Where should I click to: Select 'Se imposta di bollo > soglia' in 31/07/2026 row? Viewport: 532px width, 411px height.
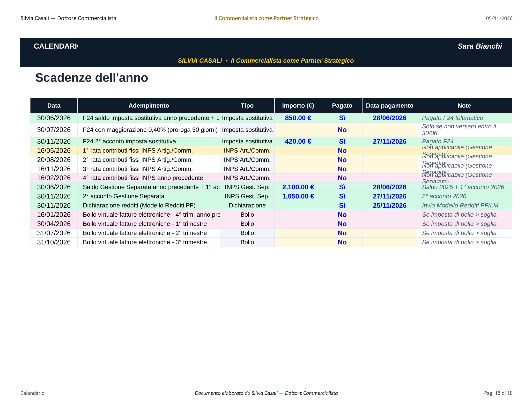coord(459,233)
